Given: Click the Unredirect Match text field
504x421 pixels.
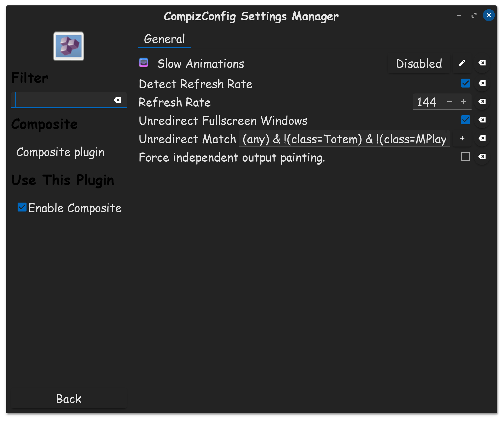Looking at the screenshot, I should pyautogui.click(x=344, y=139).
